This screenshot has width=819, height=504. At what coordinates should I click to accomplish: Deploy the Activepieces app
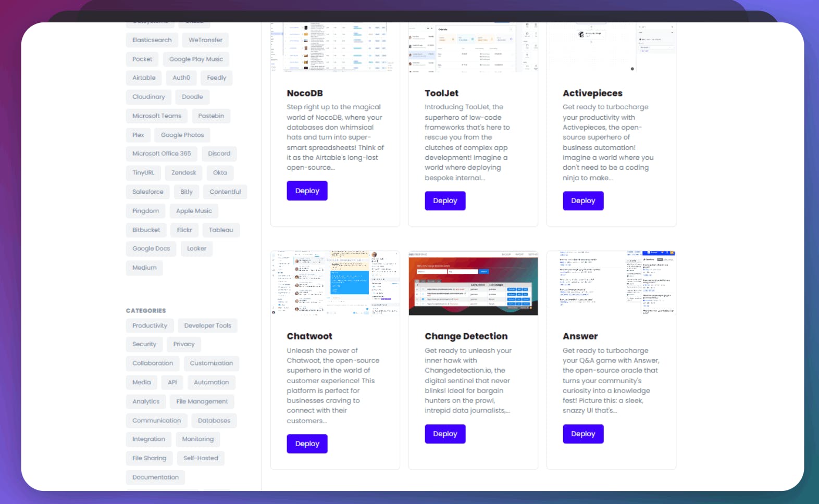[583, 200]
